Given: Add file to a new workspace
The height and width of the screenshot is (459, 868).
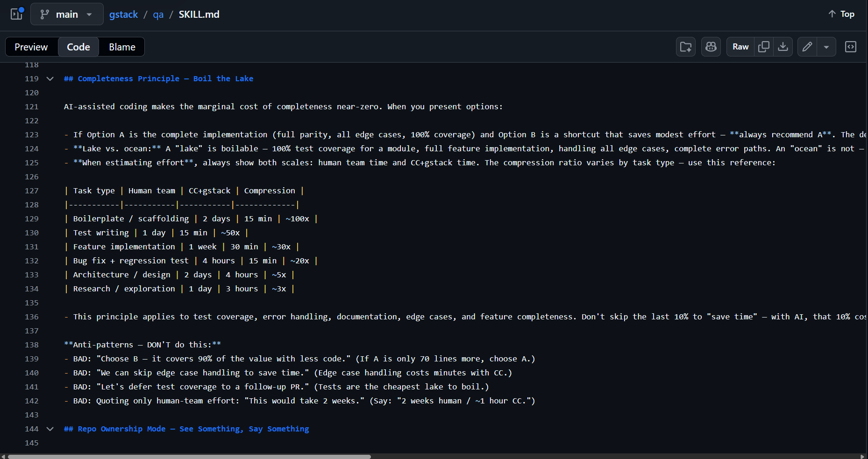Looking at the screenshot, I should pyautogui.click(x=685, y=47).
